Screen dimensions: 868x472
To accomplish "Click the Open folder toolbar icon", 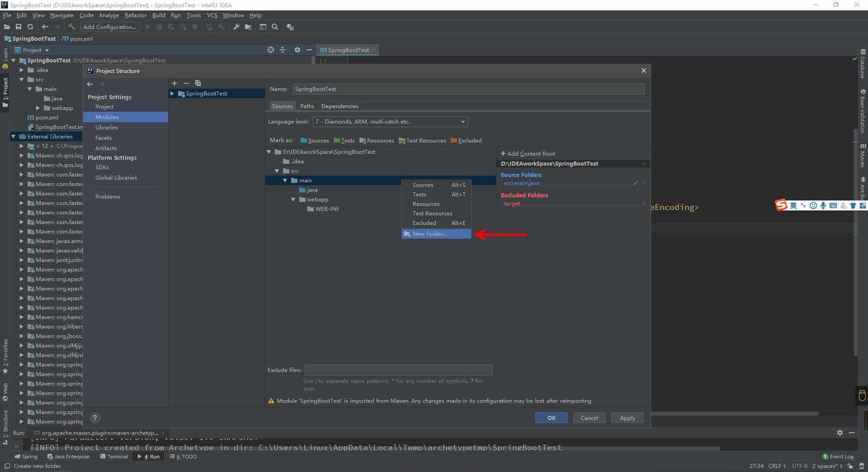I will point(7,27).
